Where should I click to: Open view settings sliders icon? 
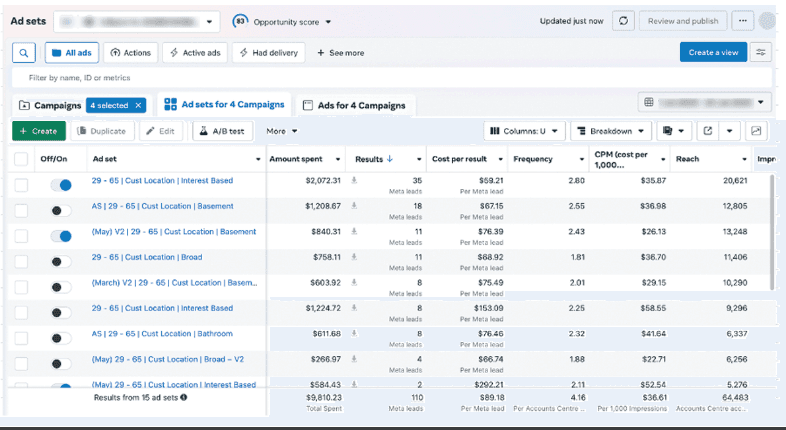[760, 52]
